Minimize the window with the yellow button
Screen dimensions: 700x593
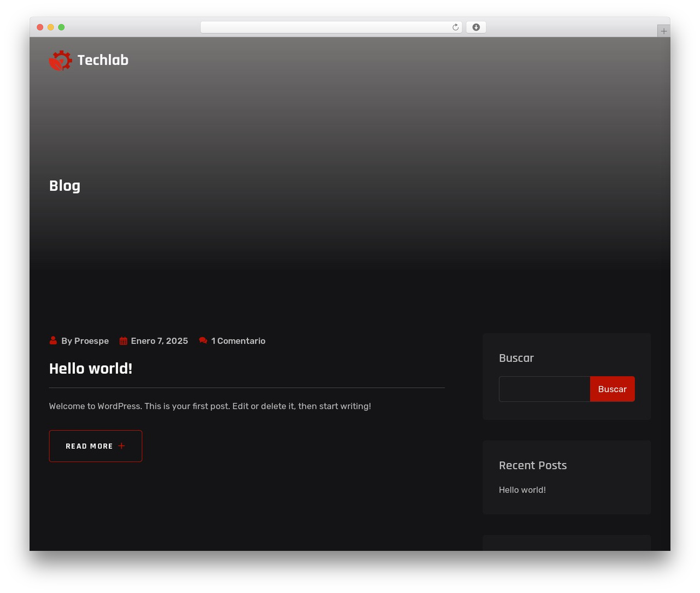[50, 27]
